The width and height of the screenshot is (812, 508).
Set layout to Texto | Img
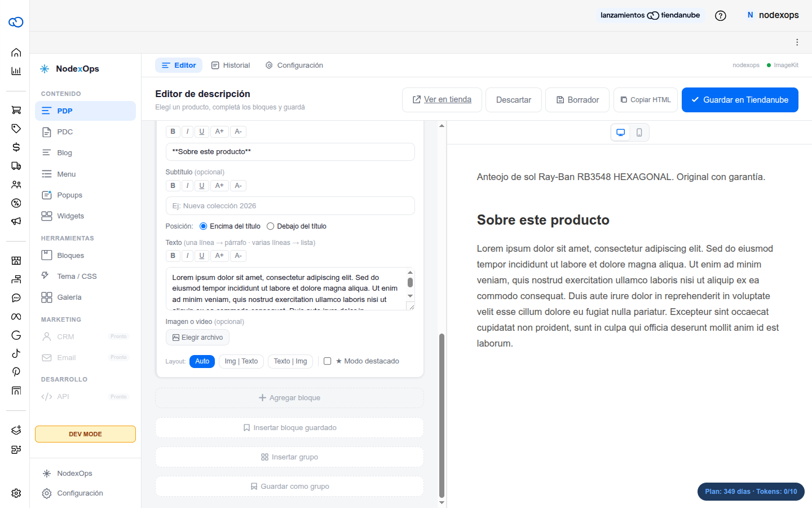click(x=290, y=361)
